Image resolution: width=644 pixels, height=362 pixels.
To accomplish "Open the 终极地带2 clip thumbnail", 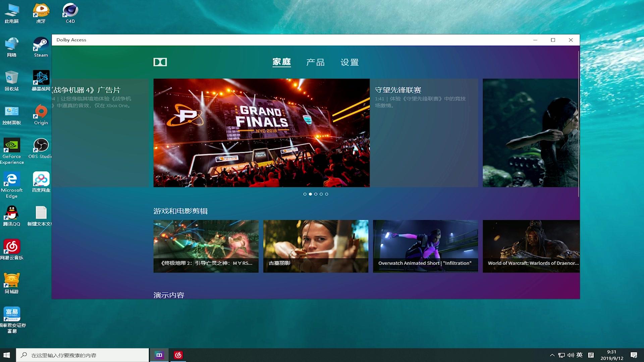I will pos(206,246).
